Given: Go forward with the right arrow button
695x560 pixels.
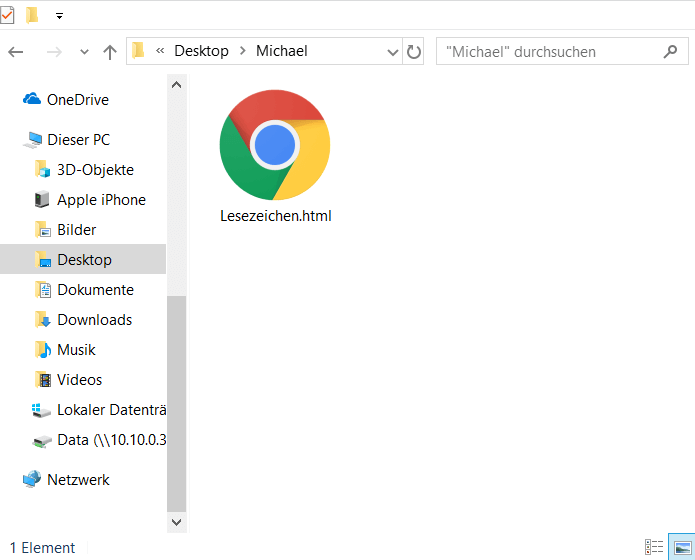Looking at the screenshot, I should point(54,52).
